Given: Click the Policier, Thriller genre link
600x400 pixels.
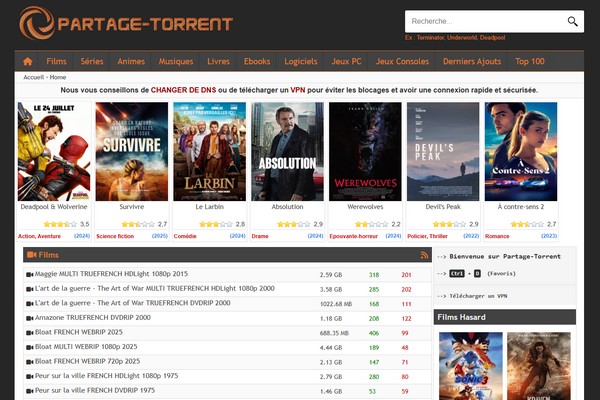Looking at the screenshot, I should pos(427,236).
